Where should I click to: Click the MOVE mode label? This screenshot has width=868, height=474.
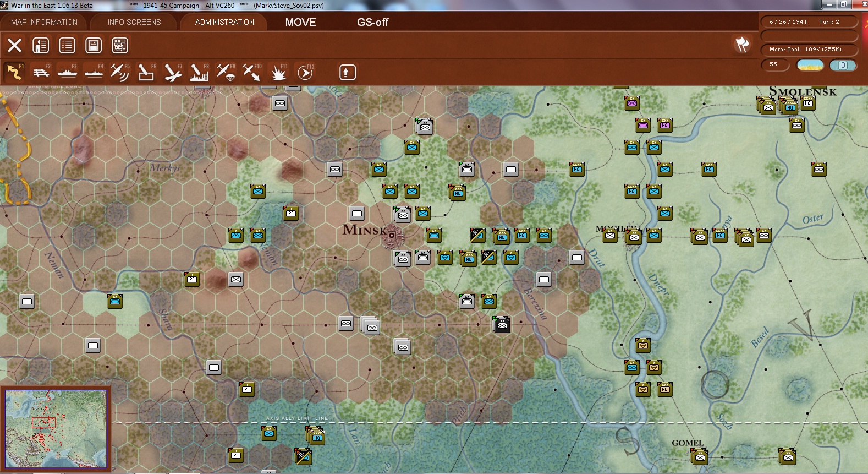point(300,22)
